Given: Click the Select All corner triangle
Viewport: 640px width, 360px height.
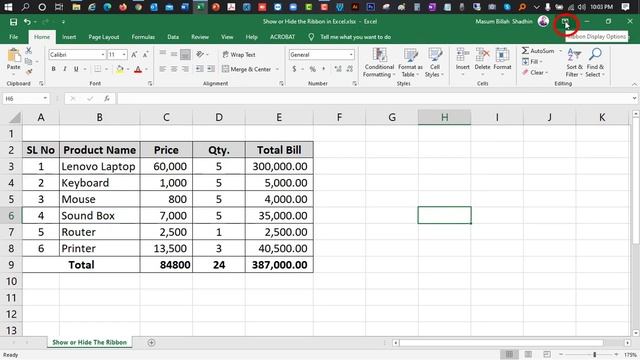Looking at the screenshot, I should pos(15,118).
